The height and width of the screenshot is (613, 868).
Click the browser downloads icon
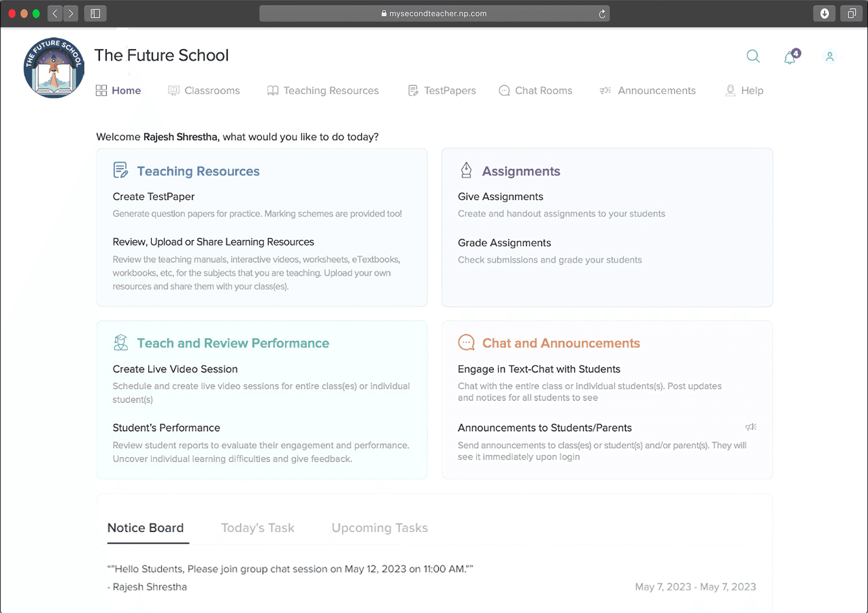click(824, 13)
